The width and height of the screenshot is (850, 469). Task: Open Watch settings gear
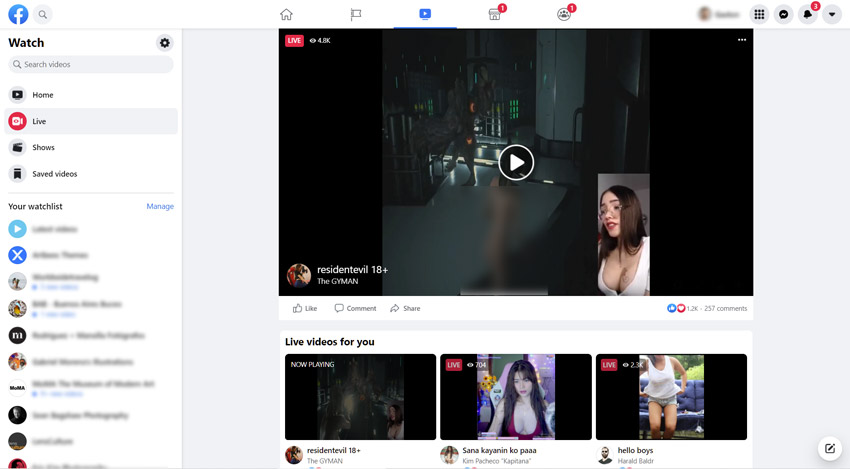tap(165, 42)
